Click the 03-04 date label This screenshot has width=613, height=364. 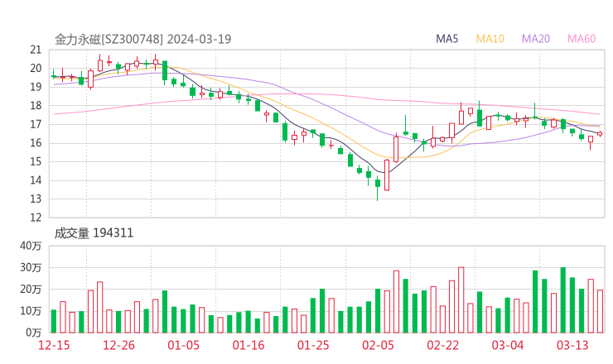pyautogui.click(x=508, y=345)
